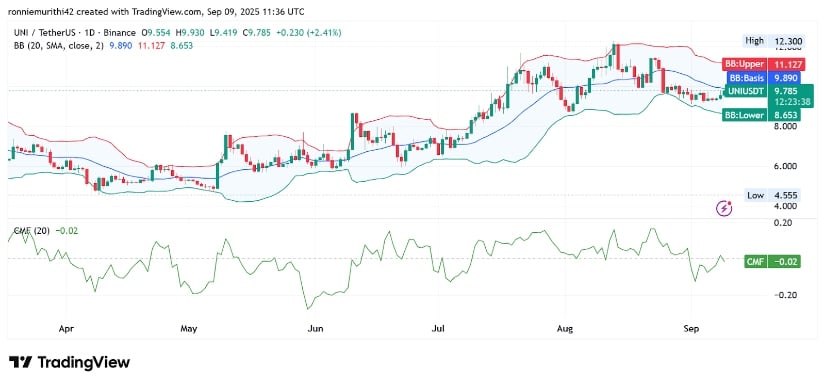Click the purple lightning bolt icon
This screenshot has width=825, height=385.
[725, 208]
